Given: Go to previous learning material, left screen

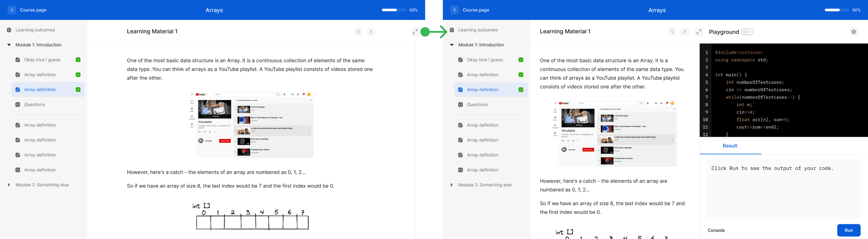Looking at the screenshot, I should pos(359,32).
